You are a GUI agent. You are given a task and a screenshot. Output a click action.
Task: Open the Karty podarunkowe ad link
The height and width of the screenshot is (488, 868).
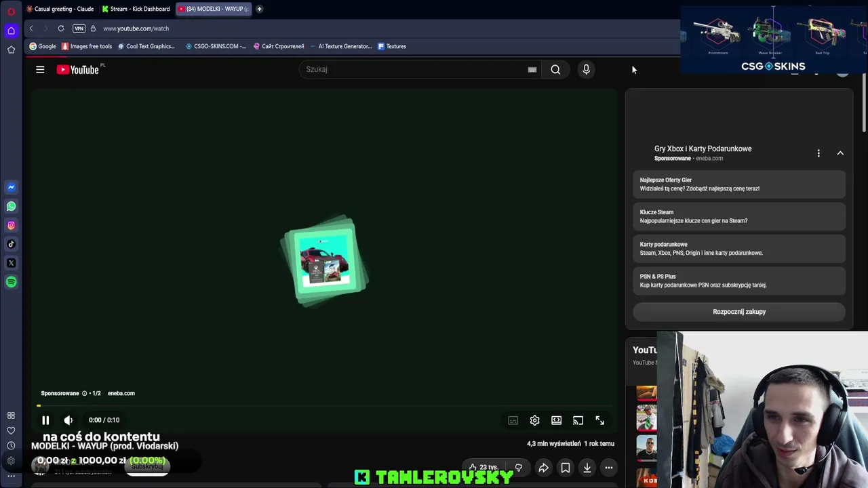pyautogui.click(x=739, y=249)
